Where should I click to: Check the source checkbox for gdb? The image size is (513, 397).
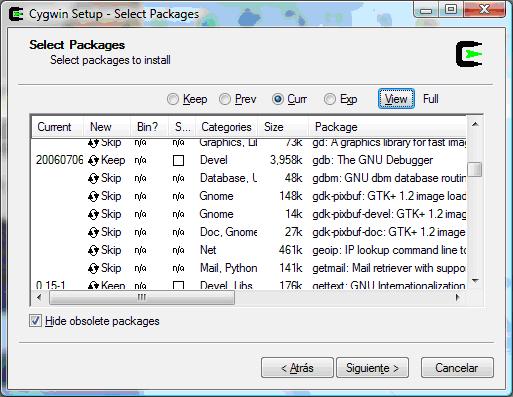click(178, 161)
